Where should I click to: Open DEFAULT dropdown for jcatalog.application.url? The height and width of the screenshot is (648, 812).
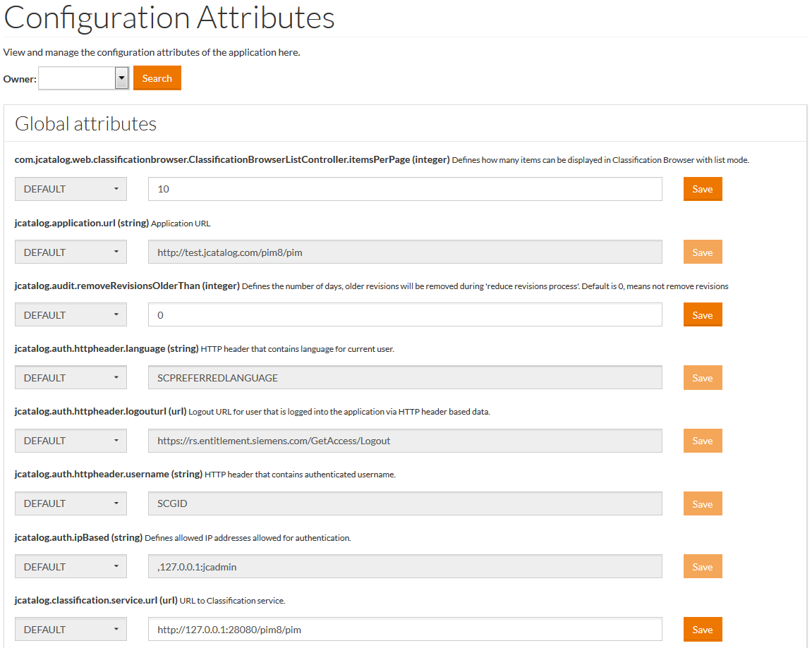(x=71, y=252)
